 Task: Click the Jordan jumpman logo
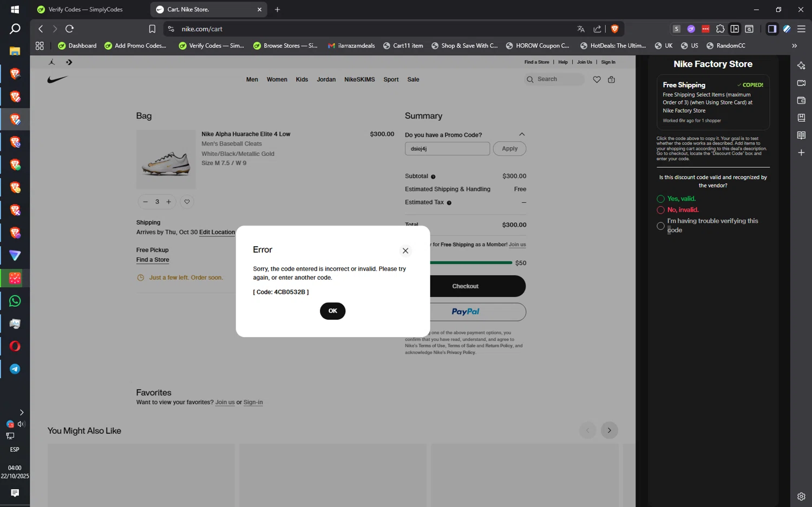coord(52,62)
